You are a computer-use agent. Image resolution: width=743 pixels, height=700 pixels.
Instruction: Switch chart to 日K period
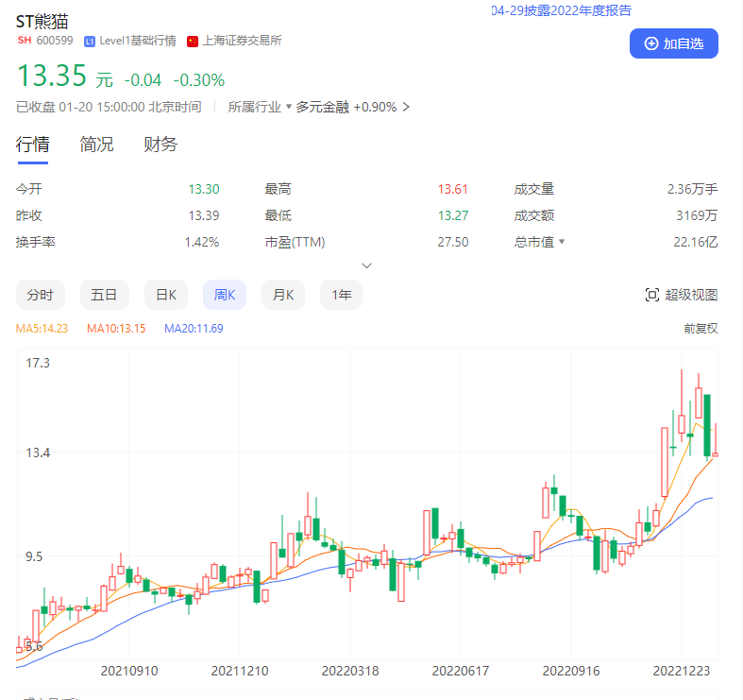[166, 295]
